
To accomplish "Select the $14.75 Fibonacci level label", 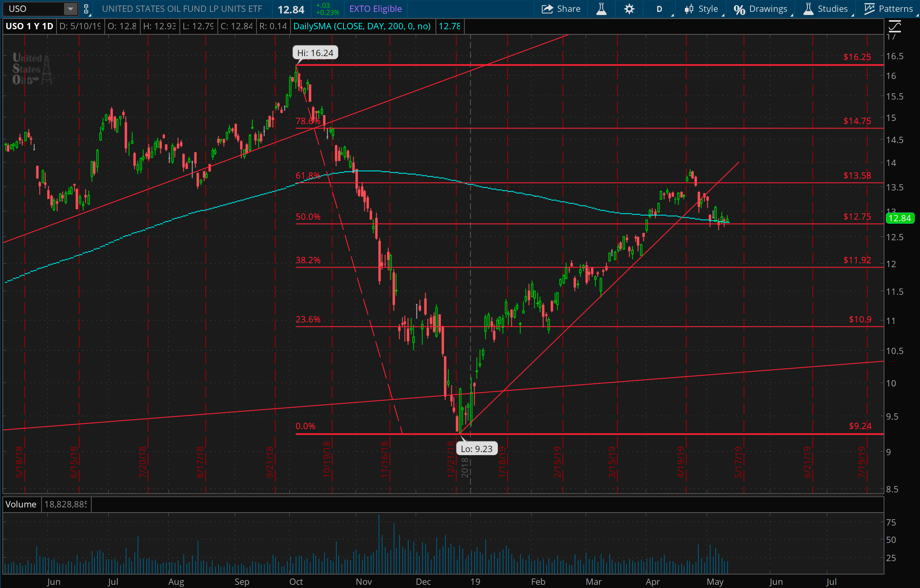I will (x=857, y=121).
